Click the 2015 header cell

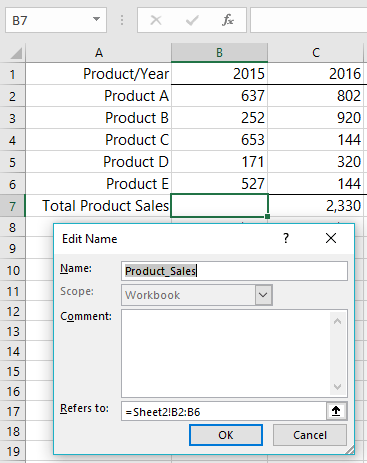pyautogui.click(x=219, y=74)
